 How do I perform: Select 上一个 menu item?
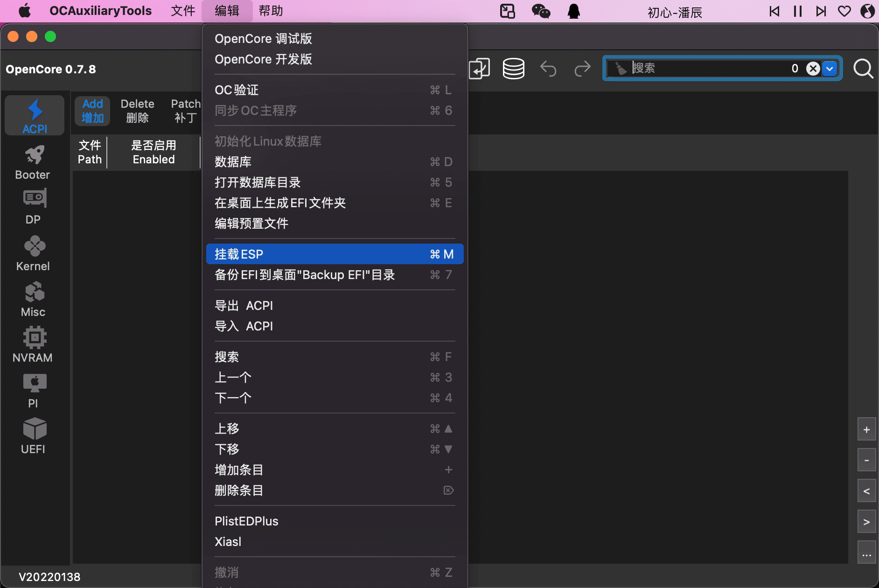point(335,378)
